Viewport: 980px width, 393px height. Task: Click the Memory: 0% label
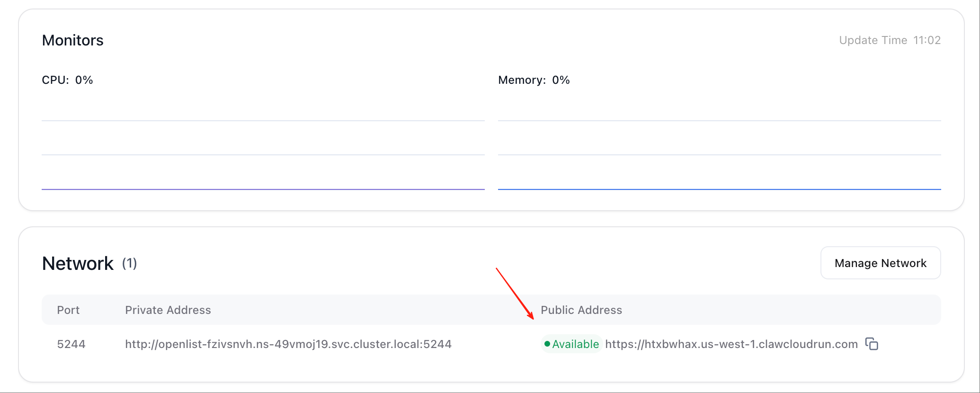tap(534, 80)
